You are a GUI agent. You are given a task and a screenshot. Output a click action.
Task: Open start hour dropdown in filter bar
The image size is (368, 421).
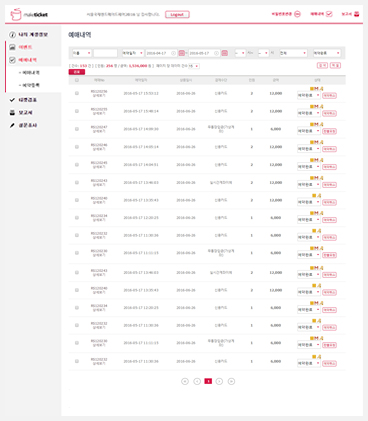click(x=240, y=53)
